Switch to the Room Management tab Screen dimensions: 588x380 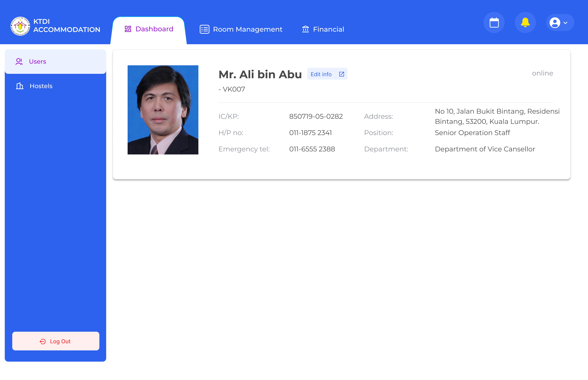[x=248, y=29]
